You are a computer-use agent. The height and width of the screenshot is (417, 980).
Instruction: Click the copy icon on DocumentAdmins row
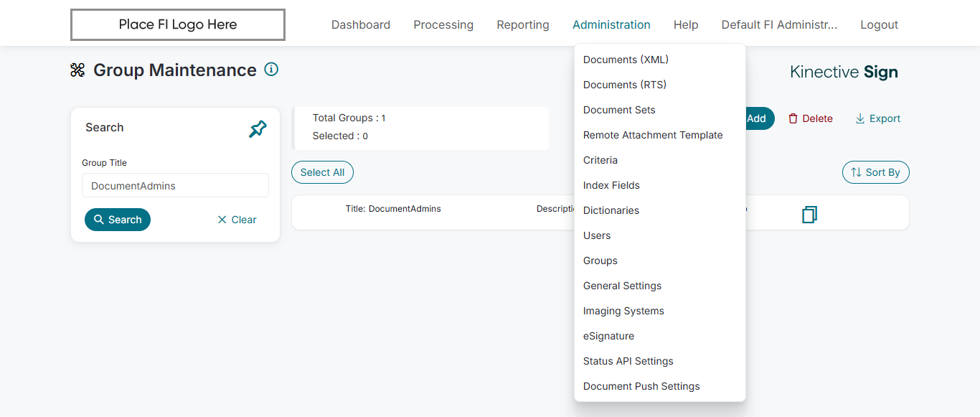(809, 214)
